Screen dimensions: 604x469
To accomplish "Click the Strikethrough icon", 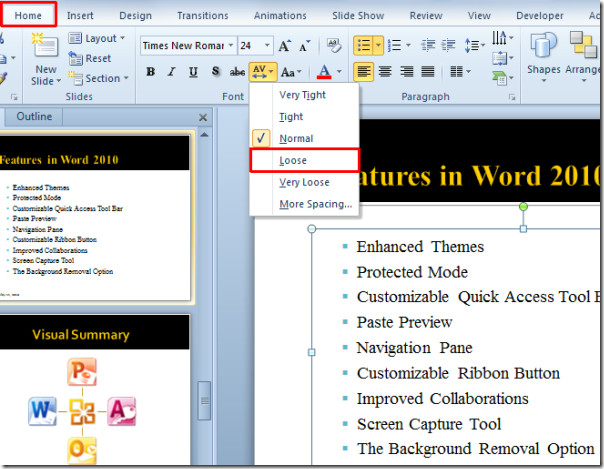I will [237, 72].
